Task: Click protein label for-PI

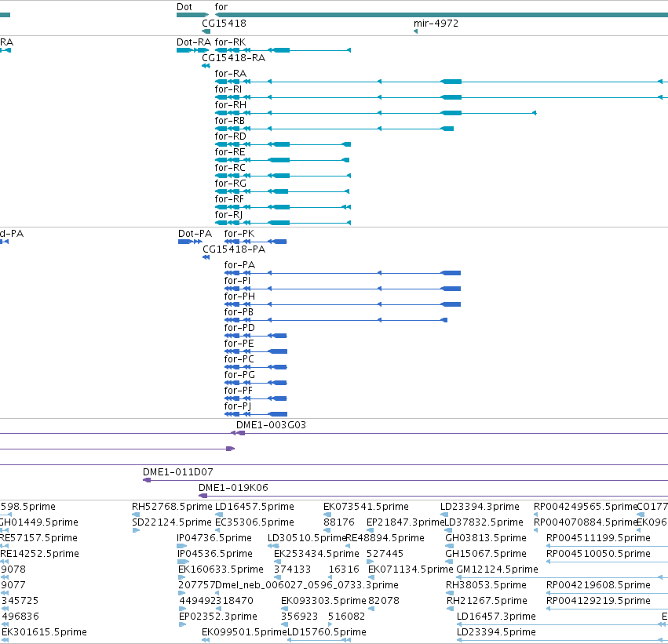Action: 237,281
